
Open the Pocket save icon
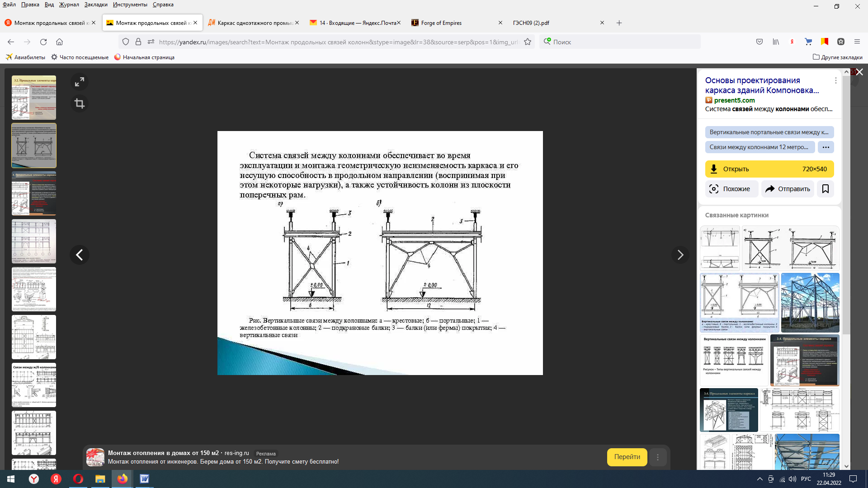tap(759, 42)
